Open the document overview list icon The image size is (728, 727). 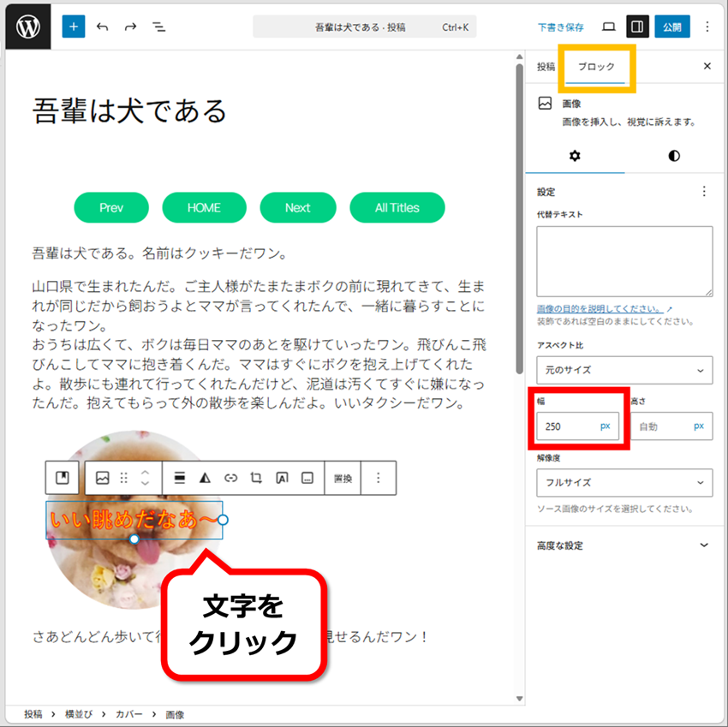(158, 27)
